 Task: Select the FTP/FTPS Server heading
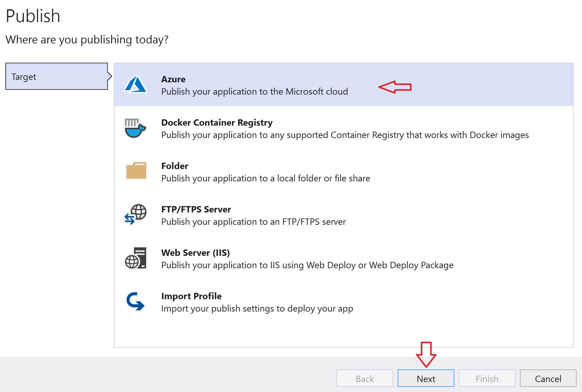196,209
